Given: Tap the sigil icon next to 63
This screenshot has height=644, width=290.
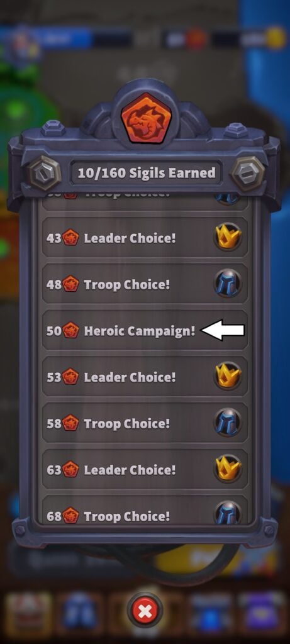Looking at the screenshot, I should click(x=70, y=469).
